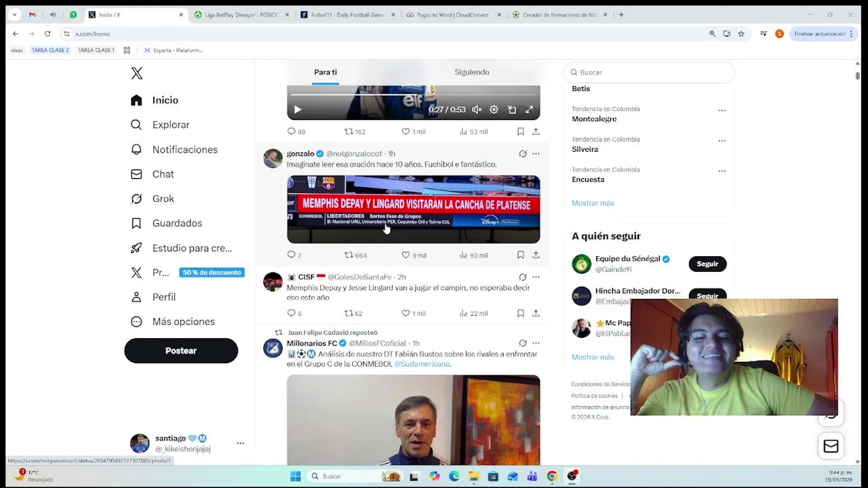Click the Buscar search field on X

649,73
